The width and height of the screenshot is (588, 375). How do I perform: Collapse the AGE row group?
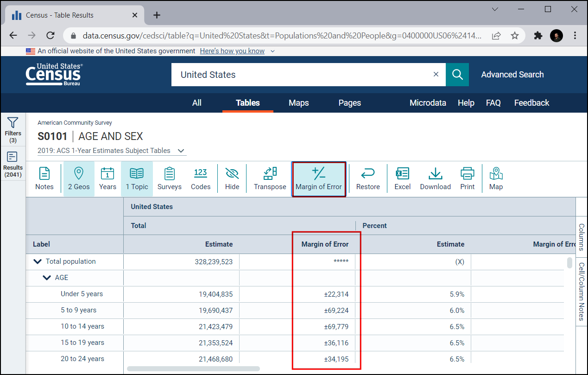(x=47, y=278)
